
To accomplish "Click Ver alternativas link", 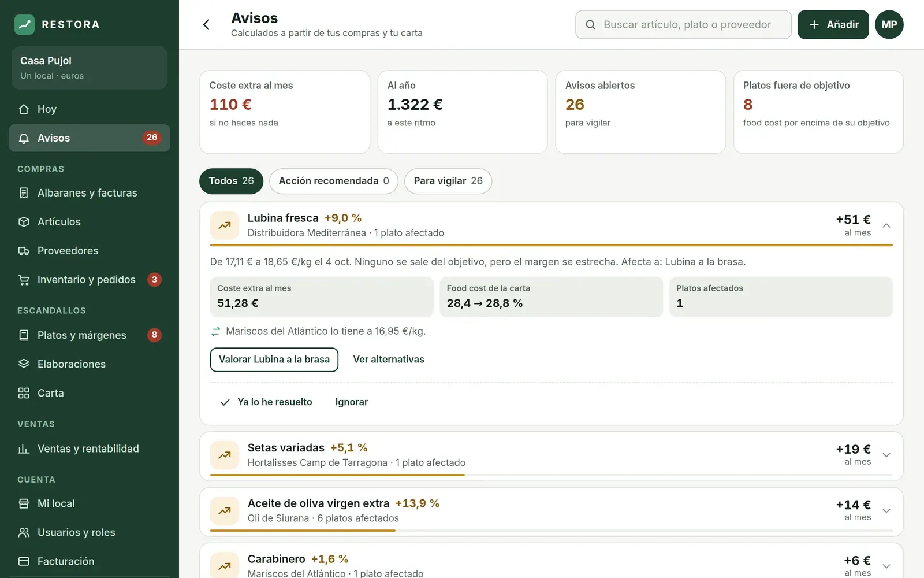I will [389, 360].
